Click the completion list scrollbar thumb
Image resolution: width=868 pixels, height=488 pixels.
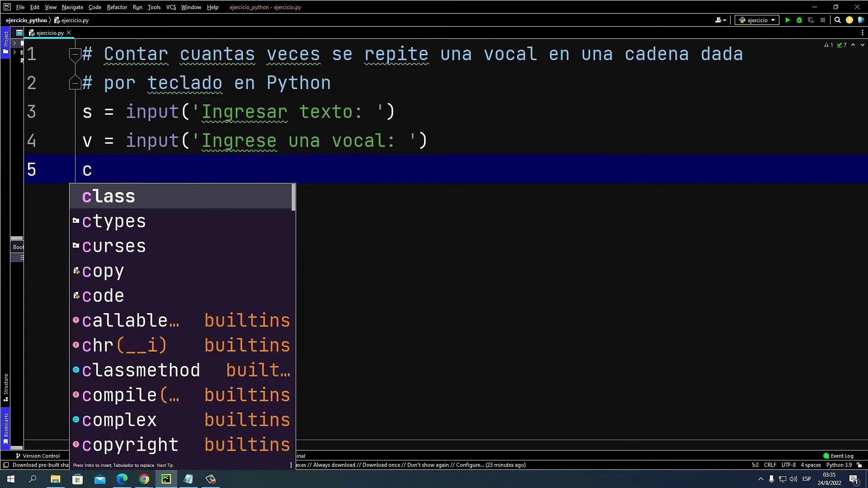click(293, 197)
